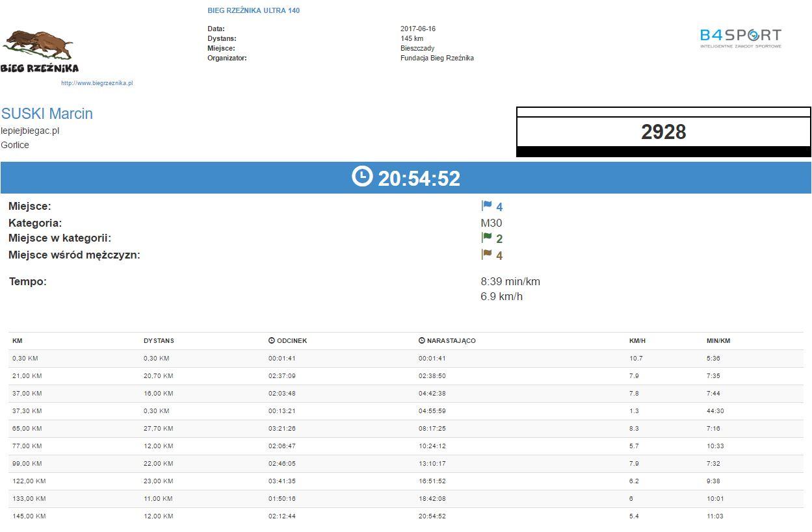This screenshot has width=812, height=532.
Task: Open the biegrzeznika.pl website link
Action: pos(97,83)
